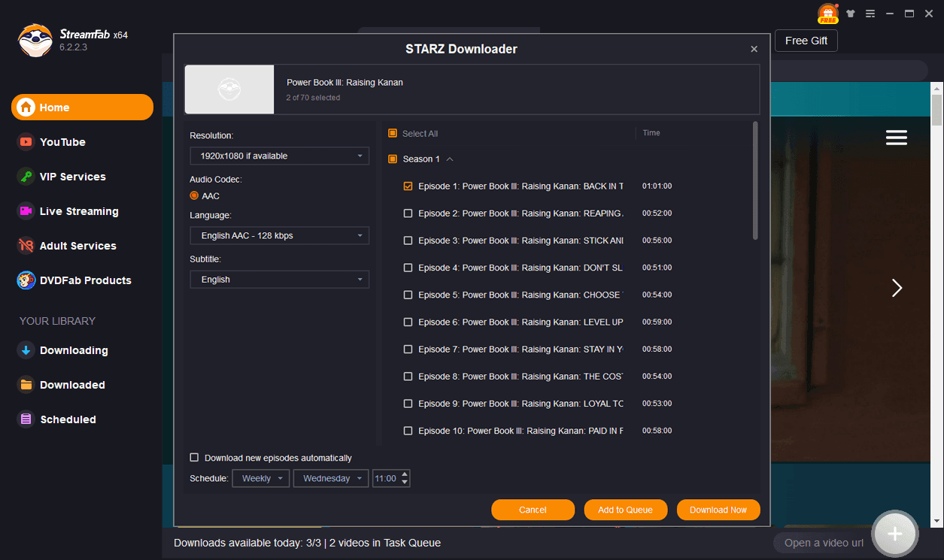Open the Resolution dropdown
This screenshot has width=944, height=560.
click(x=279, y=156)
